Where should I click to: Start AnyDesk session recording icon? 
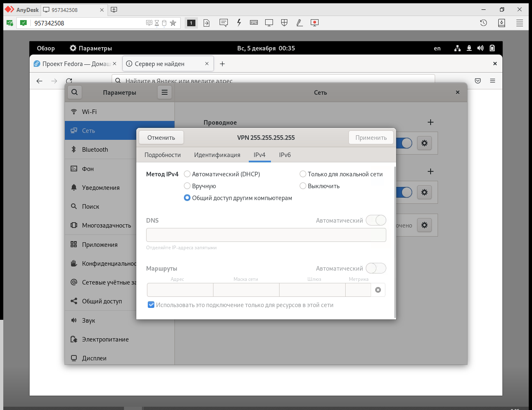pyautogui.click(x=315, y=23)
